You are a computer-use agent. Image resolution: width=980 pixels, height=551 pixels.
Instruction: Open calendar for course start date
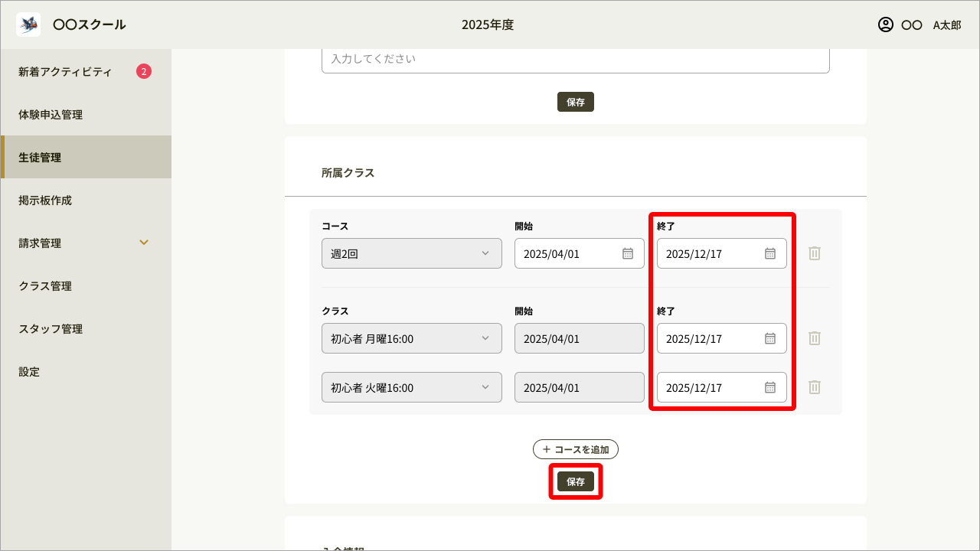(x=627, y=253)
